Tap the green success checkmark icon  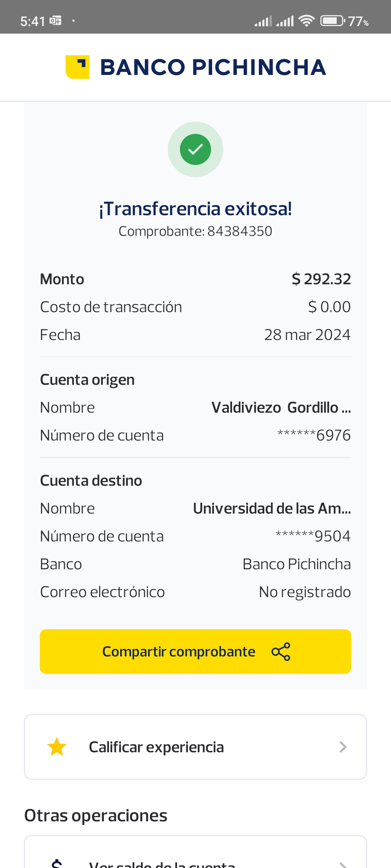[195, 149]
